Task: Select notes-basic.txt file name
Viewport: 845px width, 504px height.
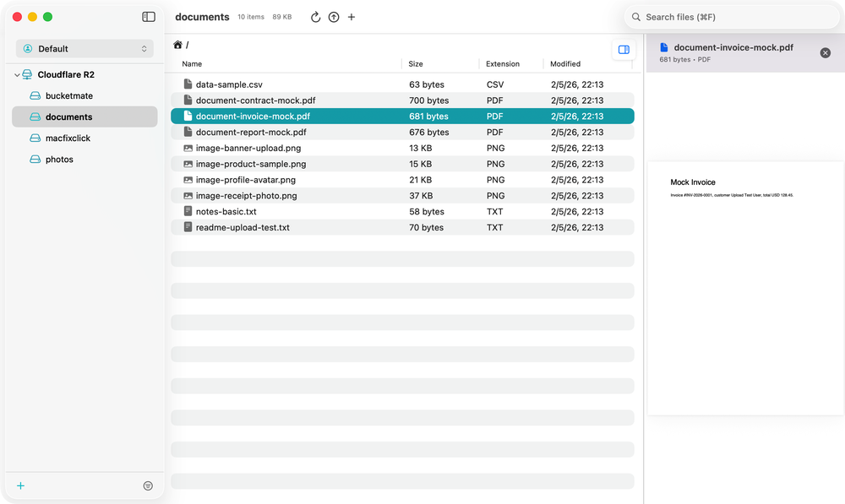Action: (226, 212)
